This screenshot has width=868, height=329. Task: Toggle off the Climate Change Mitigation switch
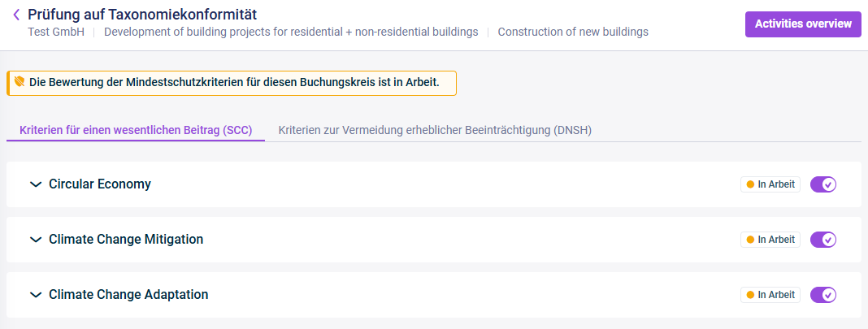click(823, 240)
